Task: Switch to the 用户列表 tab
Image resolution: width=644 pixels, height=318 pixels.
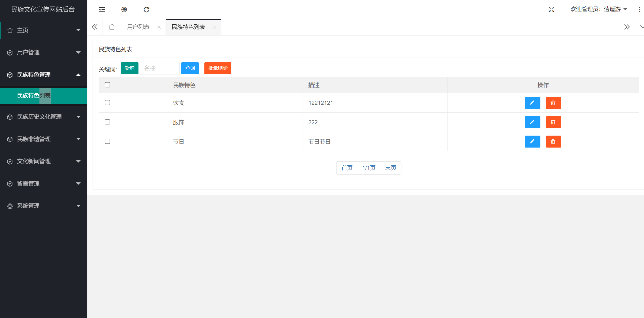Action: [x=138, y=27]
